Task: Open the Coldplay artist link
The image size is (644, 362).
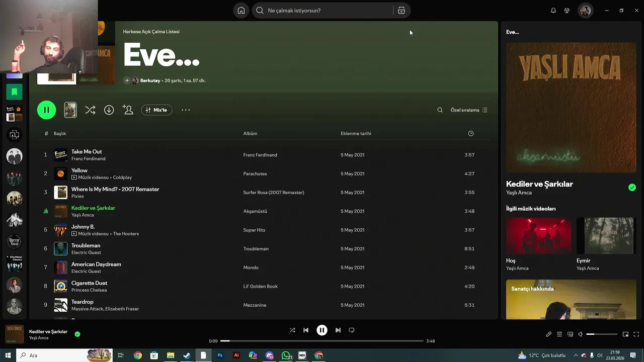Action: coord(122,177)
